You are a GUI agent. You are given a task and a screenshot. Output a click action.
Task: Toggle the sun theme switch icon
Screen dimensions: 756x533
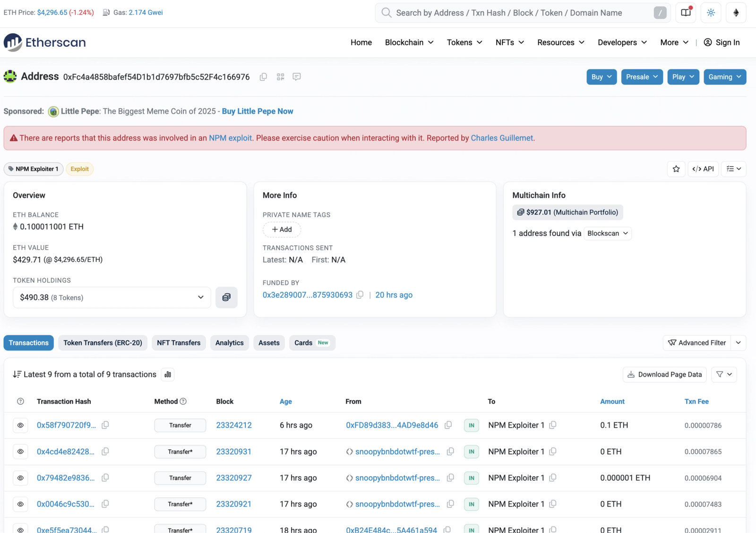(x=711, y=13)
